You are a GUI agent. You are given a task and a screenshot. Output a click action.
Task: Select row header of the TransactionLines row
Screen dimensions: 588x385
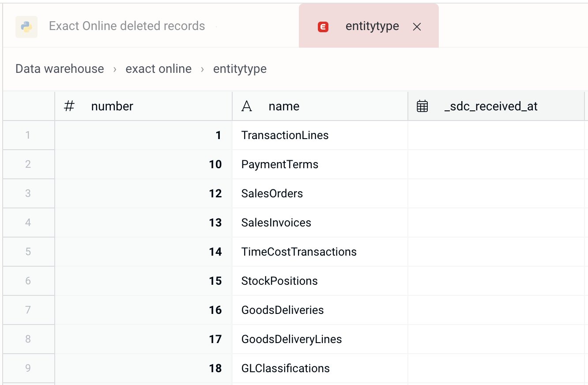click(x=28, y=135)
